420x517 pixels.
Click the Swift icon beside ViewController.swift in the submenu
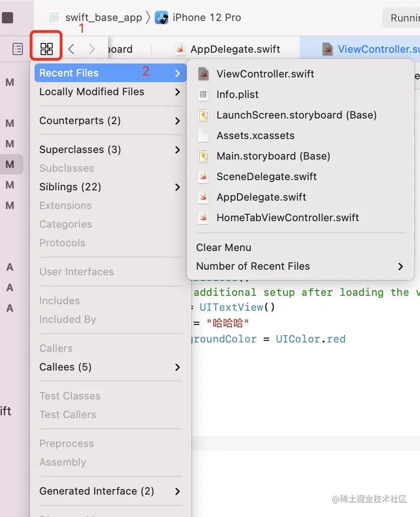pyautogui.click(x=203, y=74)
